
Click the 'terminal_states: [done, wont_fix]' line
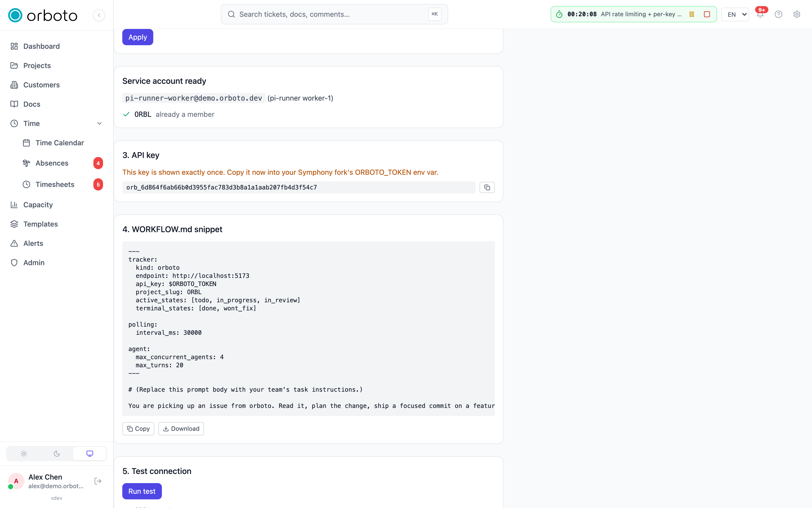(x=196, y=308)
